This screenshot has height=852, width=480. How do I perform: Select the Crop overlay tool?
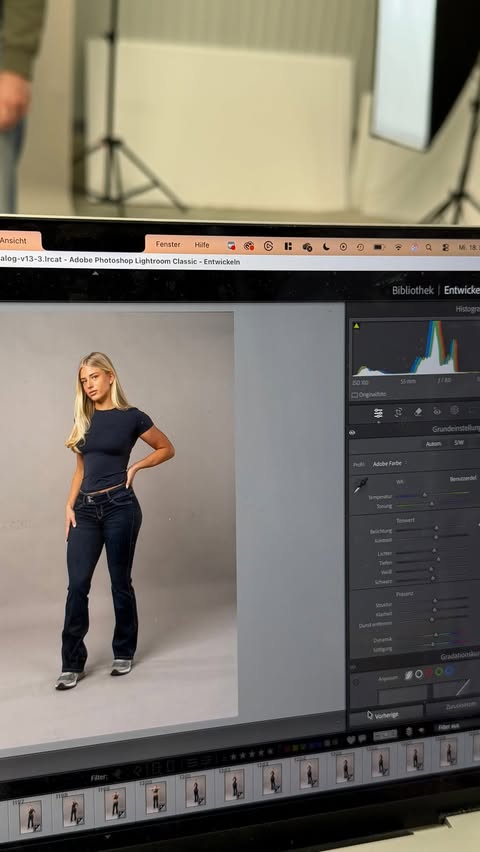pos(398,412)
